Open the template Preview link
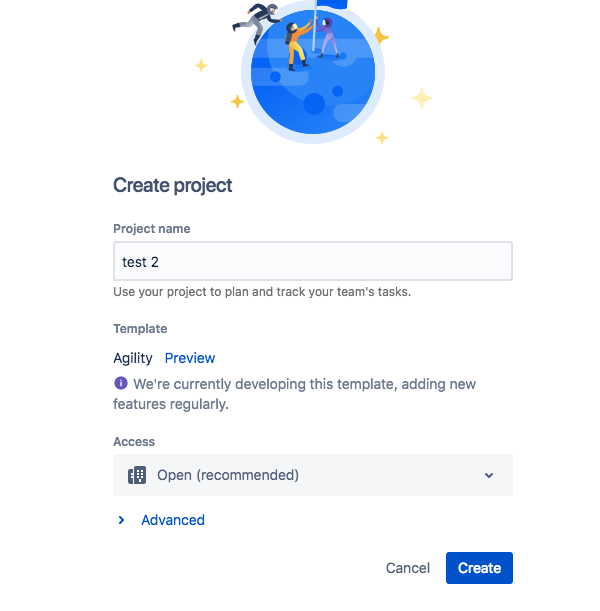 [190, 358]
